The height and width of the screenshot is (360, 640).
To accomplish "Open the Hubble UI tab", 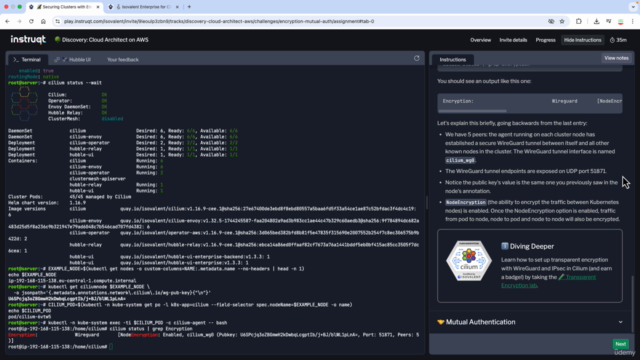I will [x=73, y=60].
